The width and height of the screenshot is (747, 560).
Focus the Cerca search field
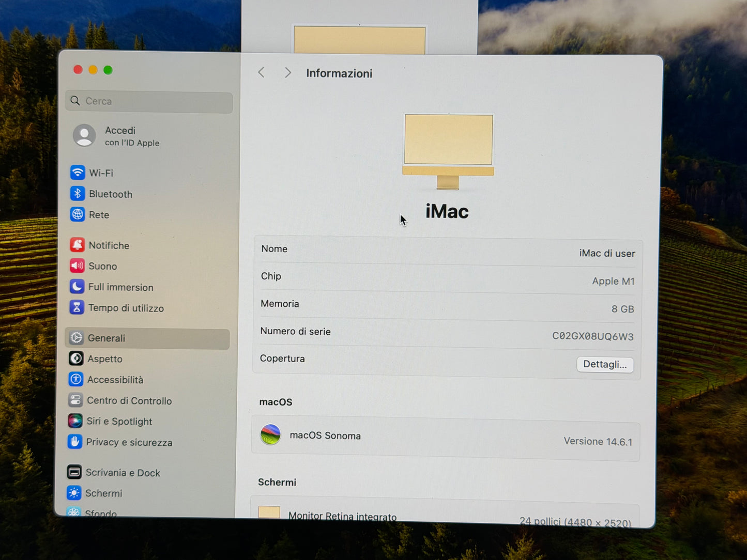click(x=149, y=101)
